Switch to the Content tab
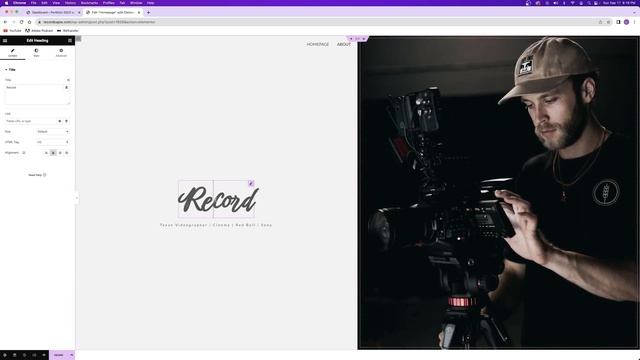The width and height of the screenshot is (640, 360). pyautogui.click(x=13, y=53)
